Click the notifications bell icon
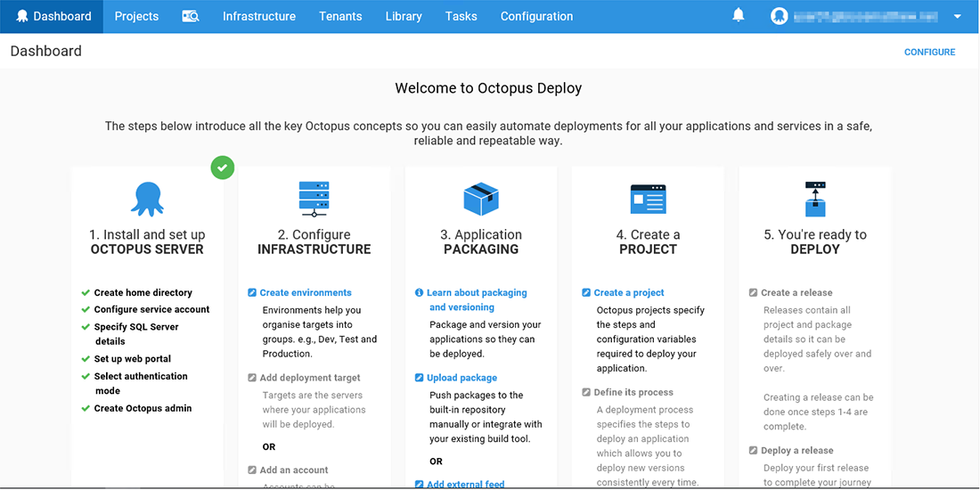980x490 pixels. tap(739, 15)
